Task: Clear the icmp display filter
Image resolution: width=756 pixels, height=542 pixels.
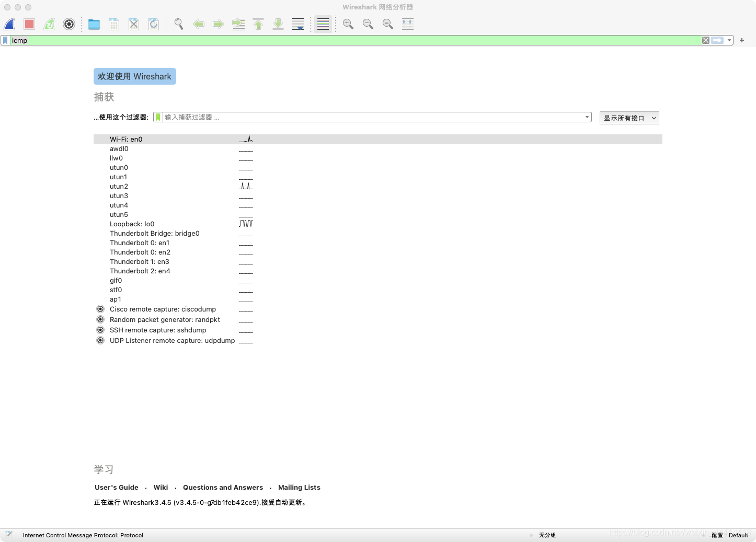Action: click(706, 40)
